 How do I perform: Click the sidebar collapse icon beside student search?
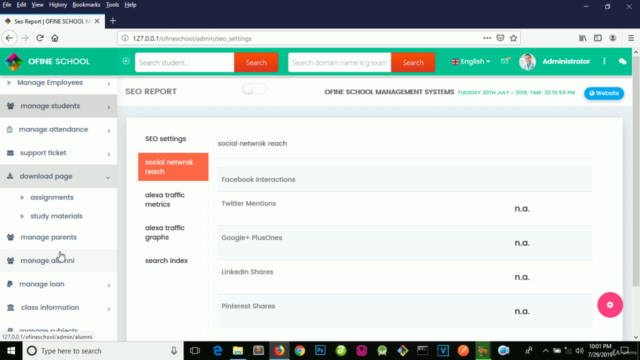coord(126,61)
